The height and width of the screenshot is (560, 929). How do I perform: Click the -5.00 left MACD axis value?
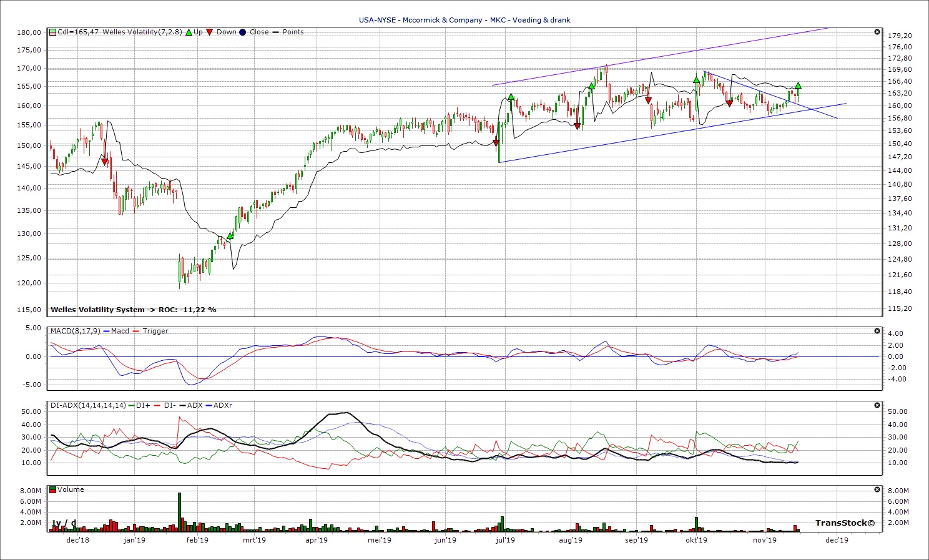31,385
